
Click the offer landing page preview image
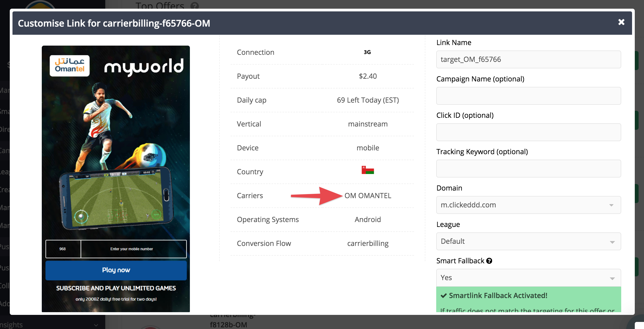click(x=116, y=179)
